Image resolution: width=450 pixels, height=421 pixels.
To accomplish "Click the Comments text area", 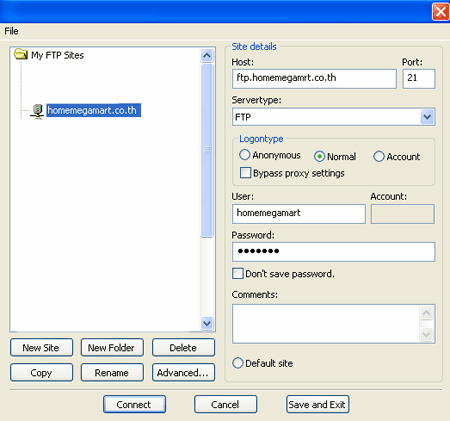I will (x=333, y=324).
